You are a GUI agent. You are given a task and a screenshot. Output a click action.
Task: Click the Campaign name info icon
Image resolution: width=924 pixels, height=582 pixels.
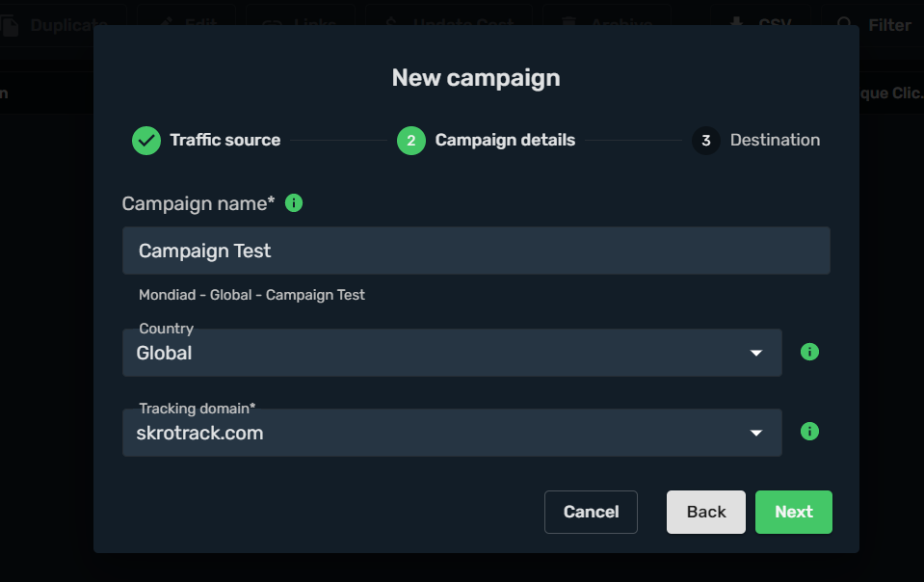click(x=295, y=203)
